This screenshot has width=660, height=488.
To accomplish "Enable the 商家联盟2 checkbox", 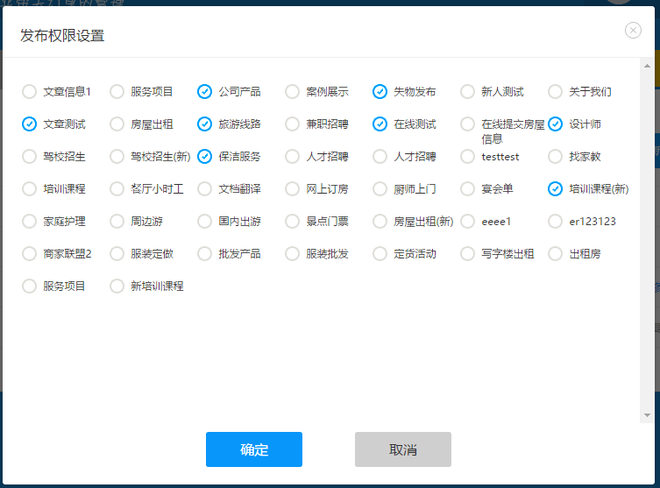I will (30, 254).
